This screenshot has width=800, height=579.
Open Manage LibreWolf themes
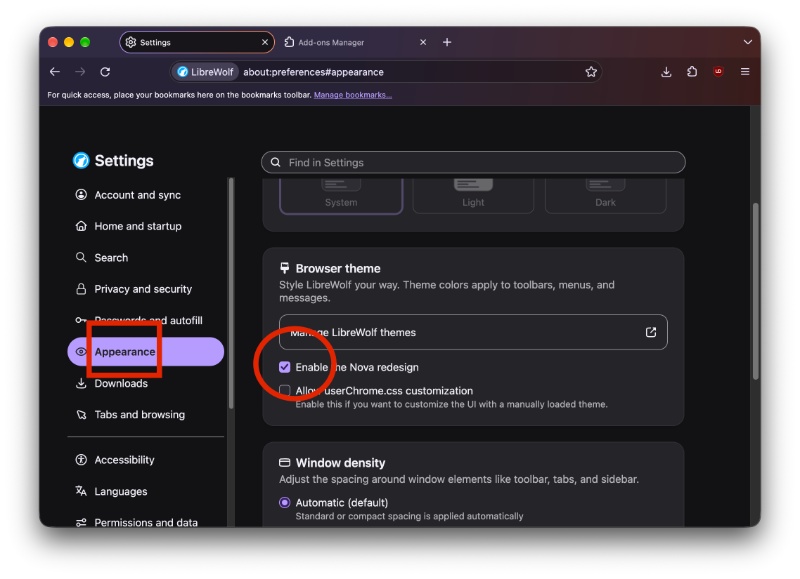click(473, 332)
